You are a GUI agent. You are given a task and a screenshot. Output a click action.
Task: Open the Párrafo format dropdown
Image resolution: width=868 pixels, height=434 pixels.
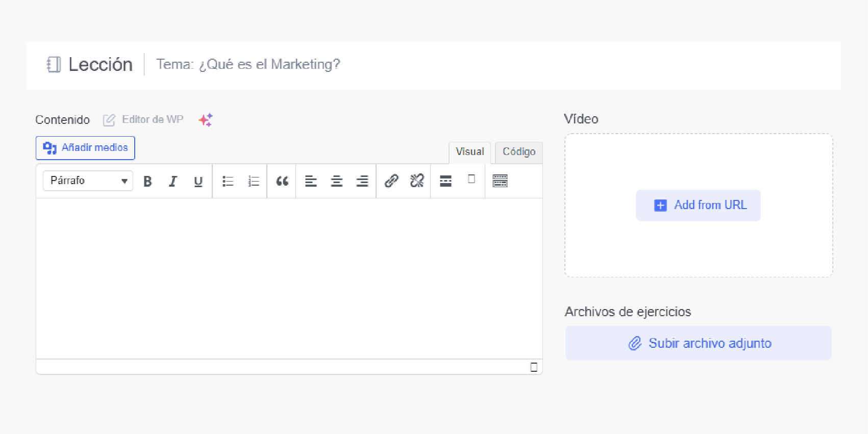pyautogui.click(x=88, y=181)
